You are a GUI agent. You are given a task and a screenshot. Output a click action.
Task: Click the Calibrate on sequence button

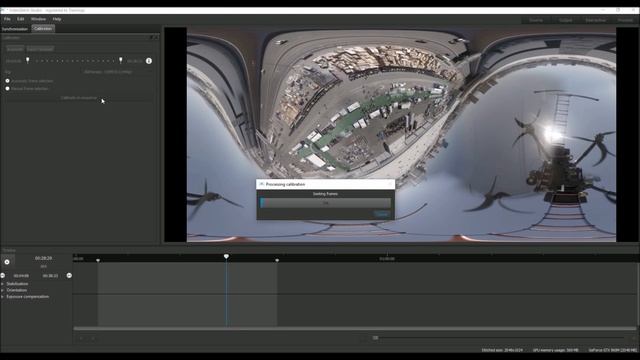(79, 98)
